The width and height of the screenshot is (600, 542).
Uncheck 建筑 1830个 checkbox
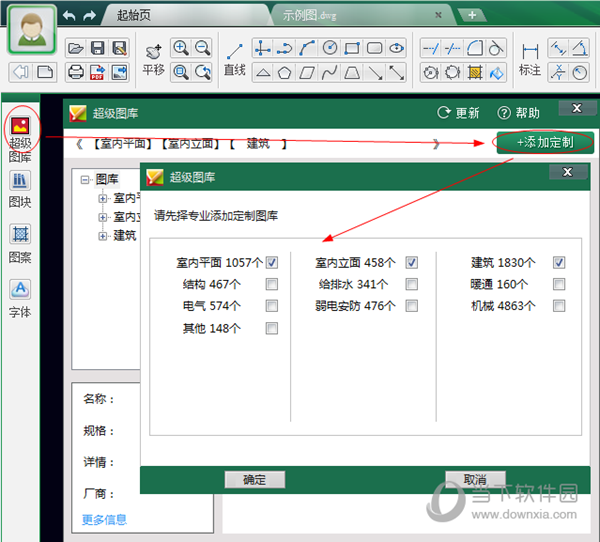[559, 263]
